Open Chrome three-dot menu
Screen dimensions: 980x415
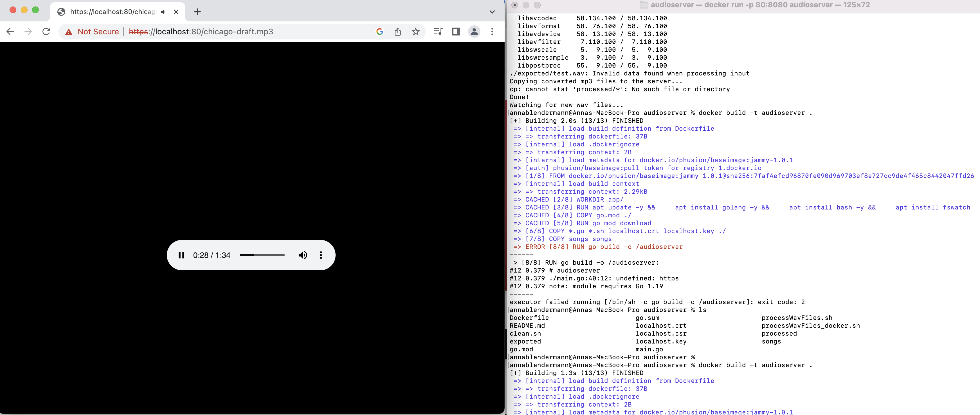pos(492,32)
